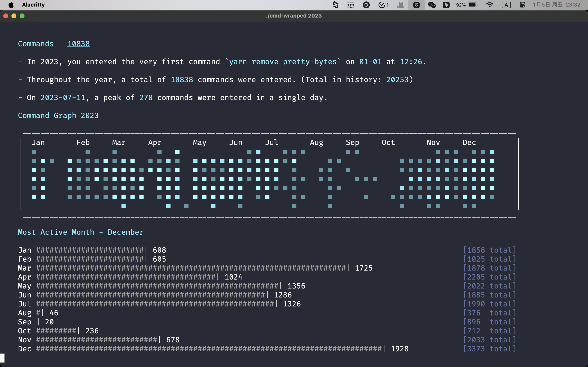Click the cat silhouette menu bar icon
Screen dimensions: 588x367
click(x=400, y=5)
